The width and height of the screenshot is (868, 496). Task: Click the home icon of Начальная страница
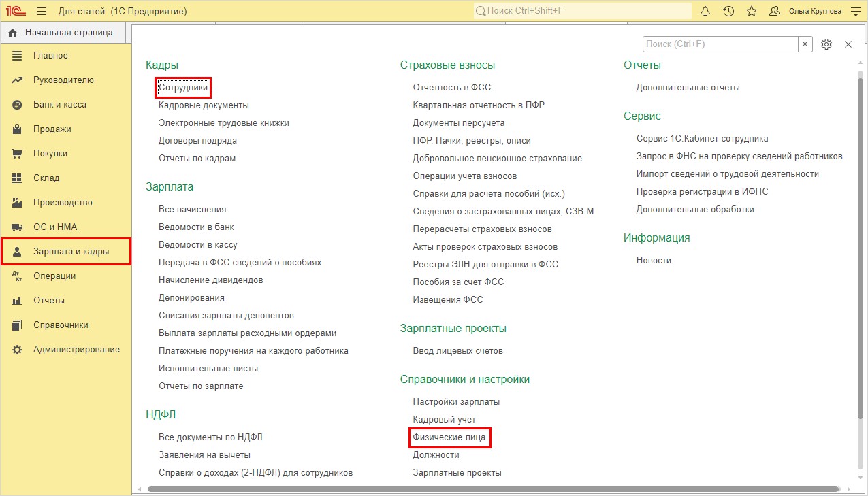click(x=12, y=32)
